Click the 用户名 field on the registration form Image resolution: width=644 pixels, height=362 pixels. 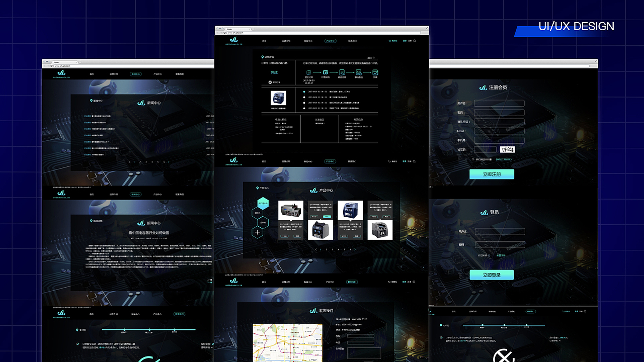point(499,103)
